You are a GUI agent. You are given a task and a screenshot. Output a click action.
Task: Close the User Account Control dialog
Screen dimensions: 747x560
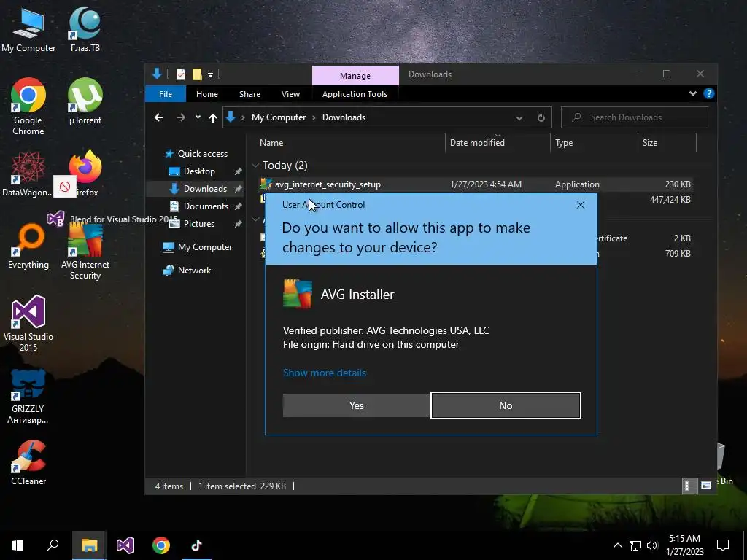[580, 205]
